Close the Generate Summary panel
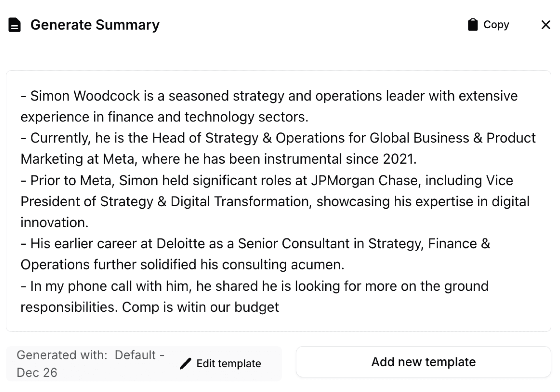This screenshot has height=392, width=560. pos(545,25)
